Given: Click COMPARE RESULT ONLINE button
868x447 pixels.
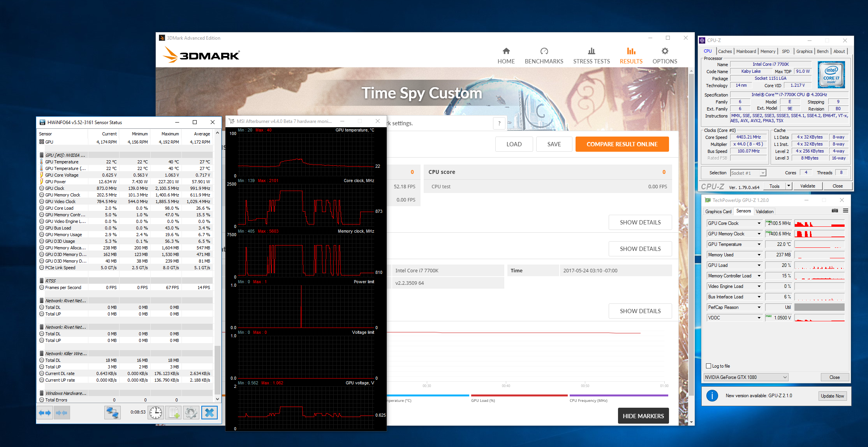Looking at the screenshot, I should 622,144.
